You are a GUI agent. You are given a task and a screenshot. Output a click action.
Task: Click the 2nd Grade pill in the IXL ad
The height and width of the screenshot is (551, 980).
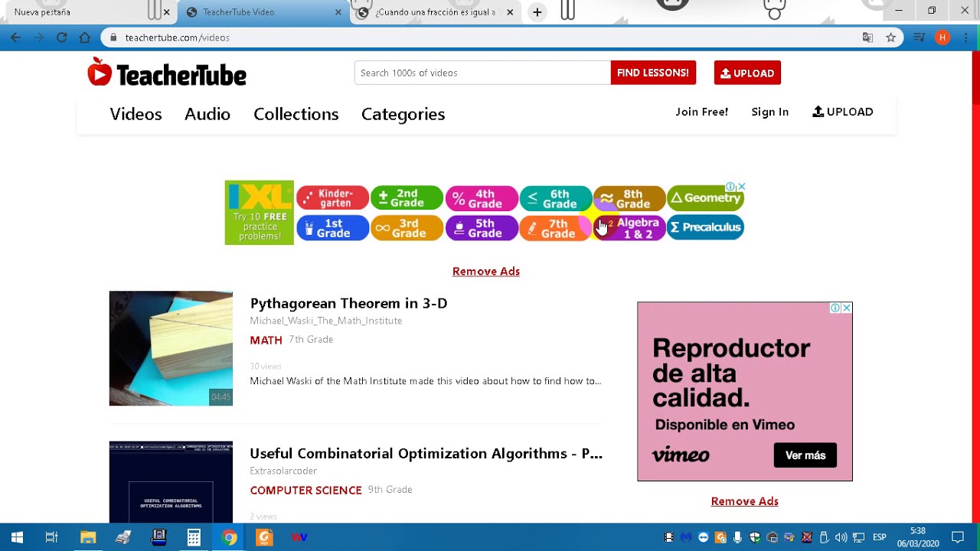point(407,197)
